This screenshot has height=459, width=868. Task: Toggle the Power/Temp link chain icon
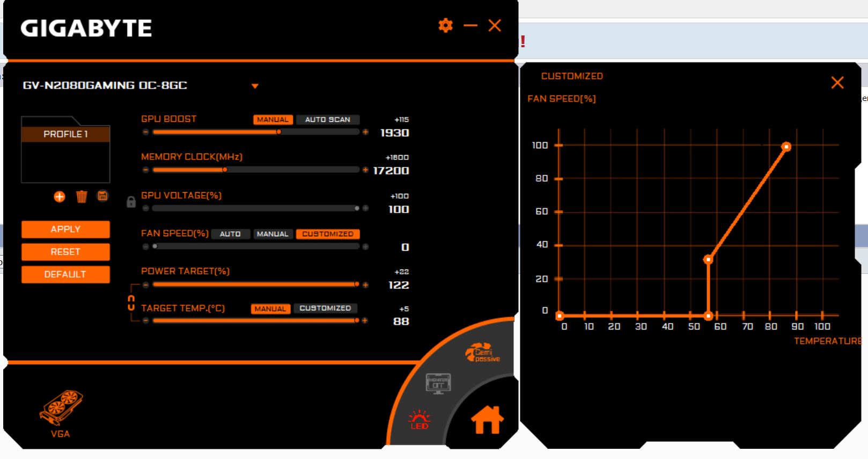[x=131, y=303]
